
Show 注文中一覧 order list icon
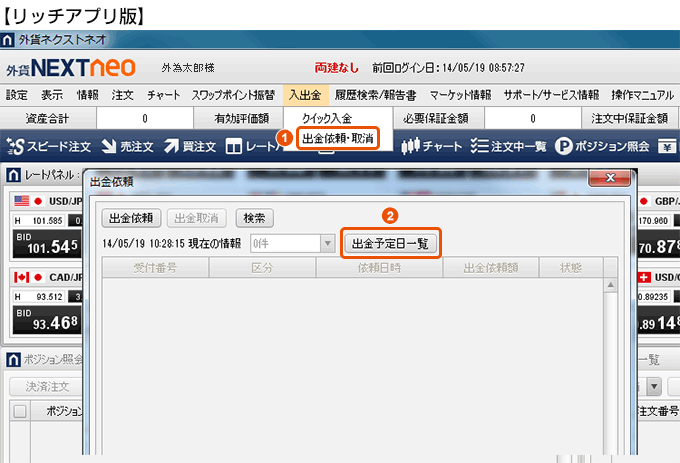pos(478,147)
